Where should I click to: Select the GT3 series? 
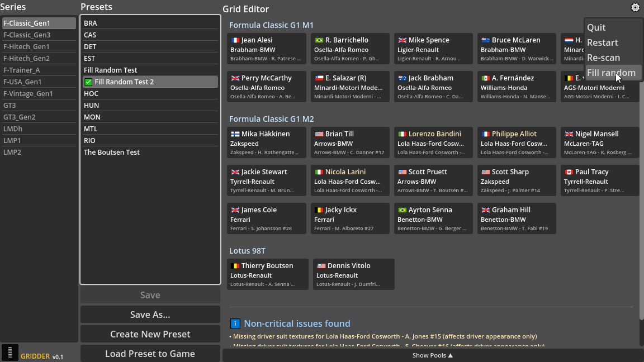click(x=39, y=106)
